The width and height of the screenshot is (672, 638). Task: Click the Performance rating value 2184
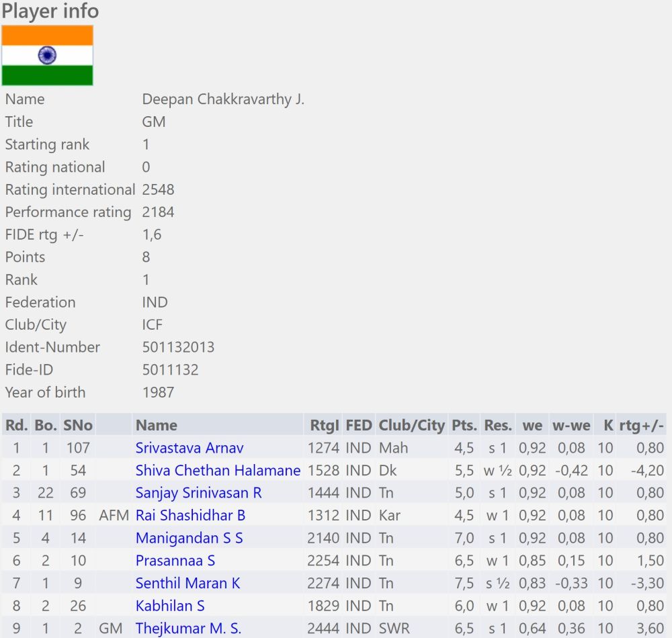pyautogui.click(x=158, y=212)
